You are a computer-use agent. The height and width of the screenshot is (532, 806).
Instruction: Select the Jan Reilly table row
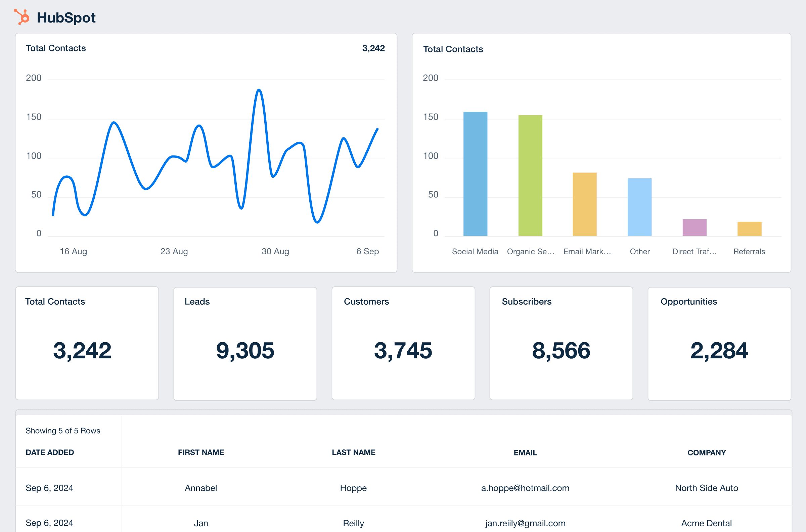point(354,523)
